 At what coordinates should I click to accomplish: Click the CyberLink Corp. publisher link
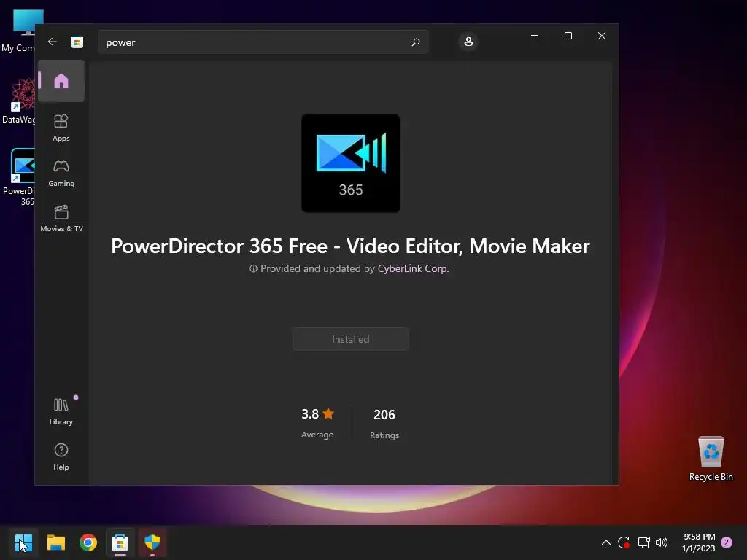[413, 268]
